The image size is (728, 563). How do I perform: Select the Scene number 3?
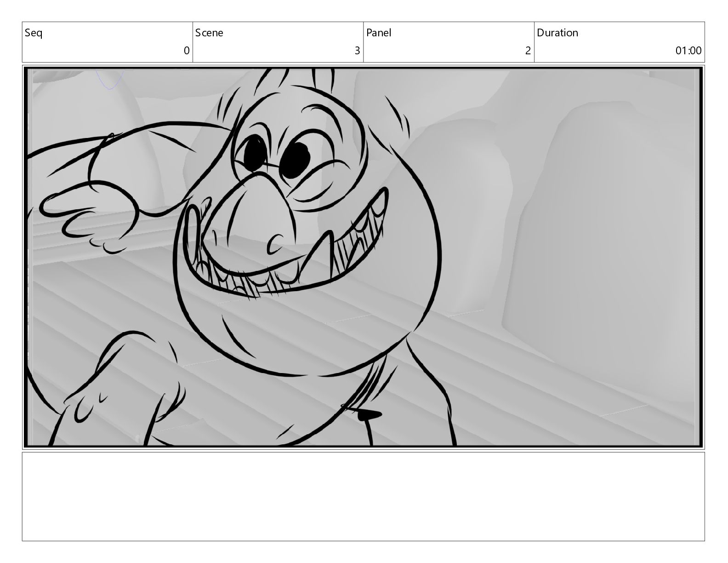point(357,51)
